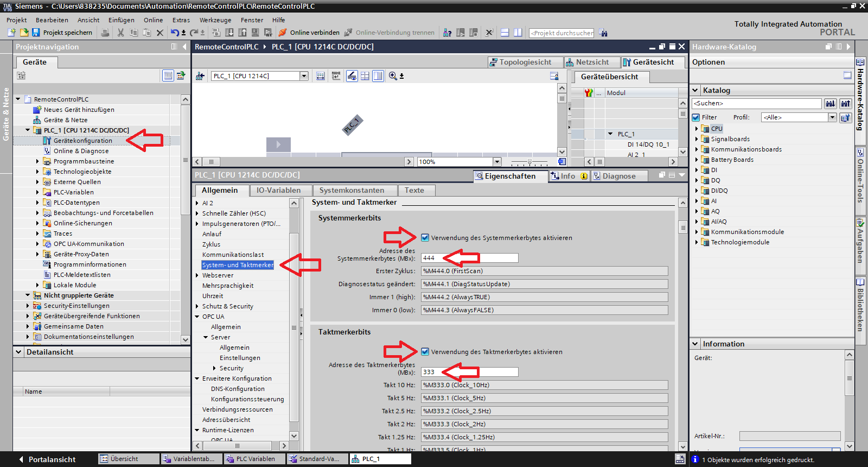Open Übersicht from the bottom editor bar
The width and height of the screenshot is (868, 467).
tap(129, 459)
